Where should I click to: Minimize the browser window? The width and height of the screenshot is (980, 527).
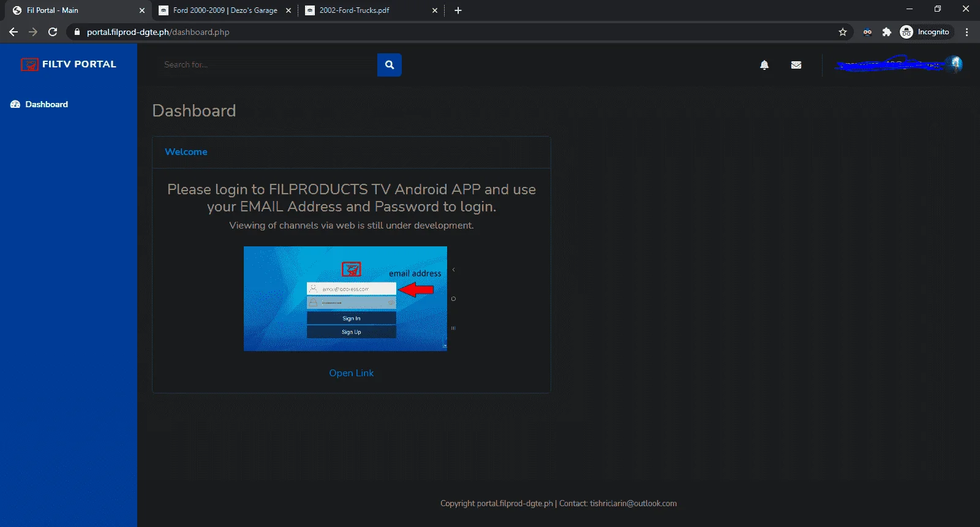click(x=910, y=9)
